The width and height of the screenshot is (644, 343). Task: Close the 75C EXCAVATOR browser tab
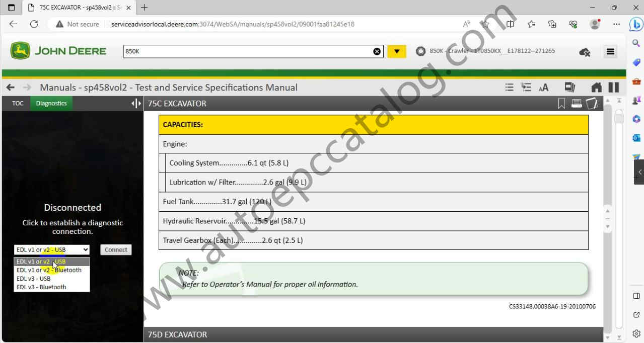coord(128,8)
